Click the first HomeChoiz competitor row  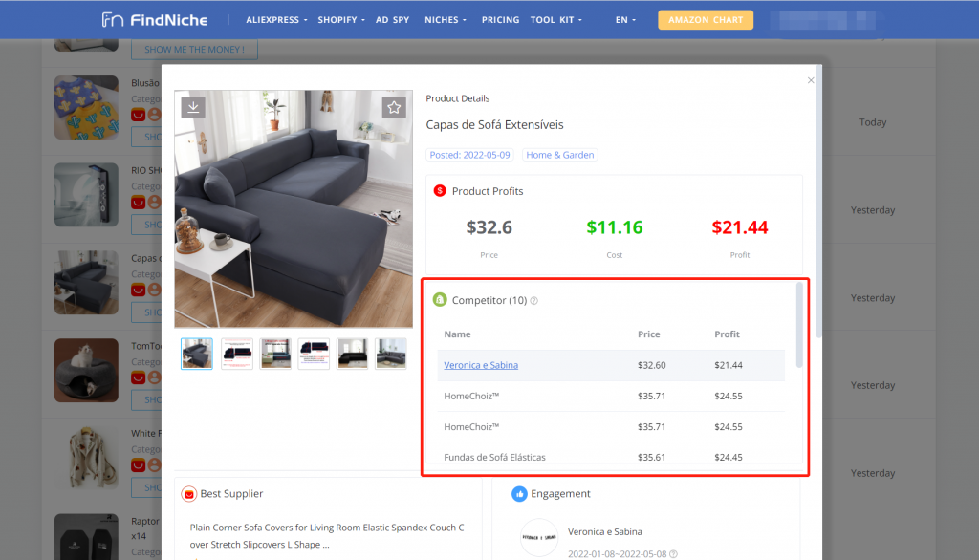[611, 396]
